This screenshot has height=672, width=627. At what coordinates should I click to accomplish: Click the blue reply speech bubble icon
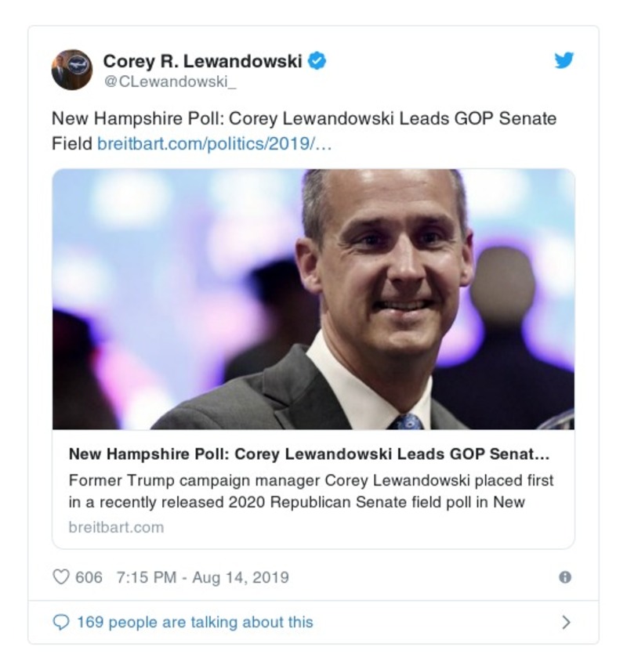[61, 622]
